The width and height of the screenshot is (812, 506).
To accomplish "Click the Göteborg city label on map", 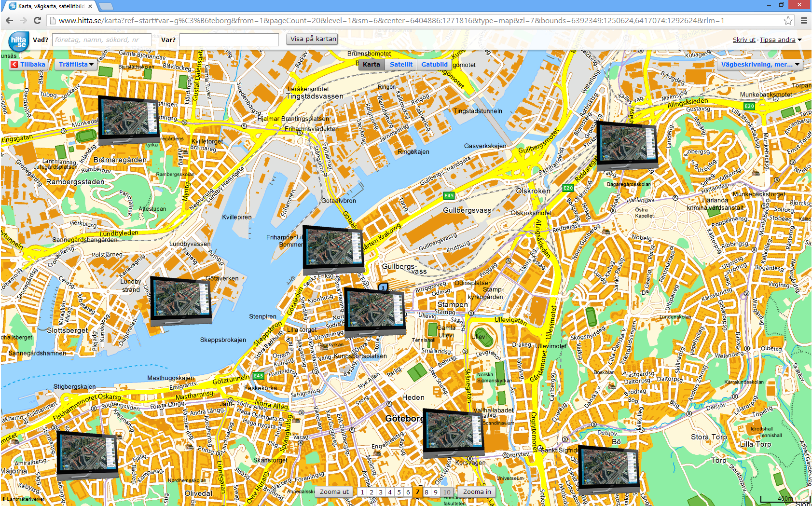I will 405,419.
